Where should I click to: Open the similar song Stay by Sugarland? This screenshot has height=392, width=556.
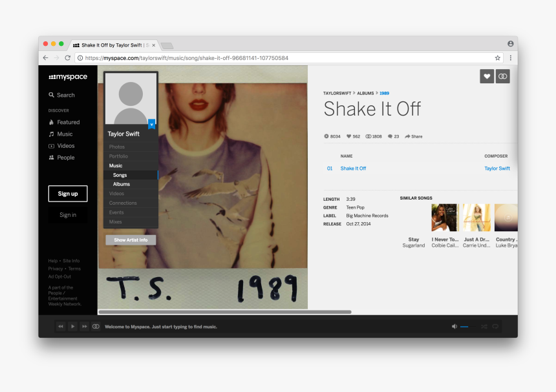click(414, 242)
